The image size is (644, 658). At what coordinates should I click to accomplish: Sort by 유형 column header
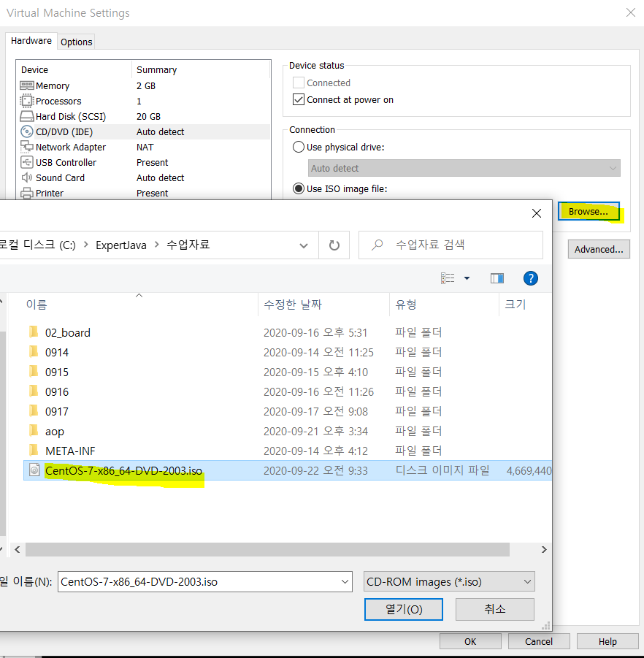pyautogui.click(x=406, y=305)
